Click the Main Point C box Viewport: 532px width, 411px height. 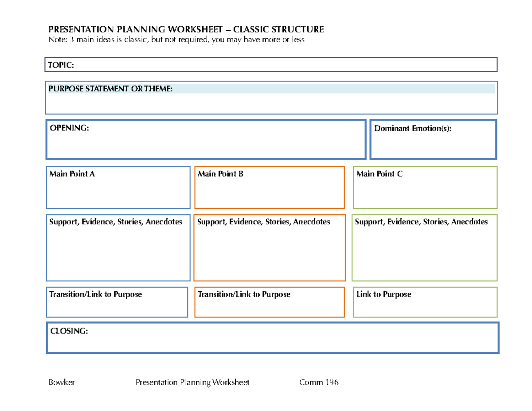[425, 186]
